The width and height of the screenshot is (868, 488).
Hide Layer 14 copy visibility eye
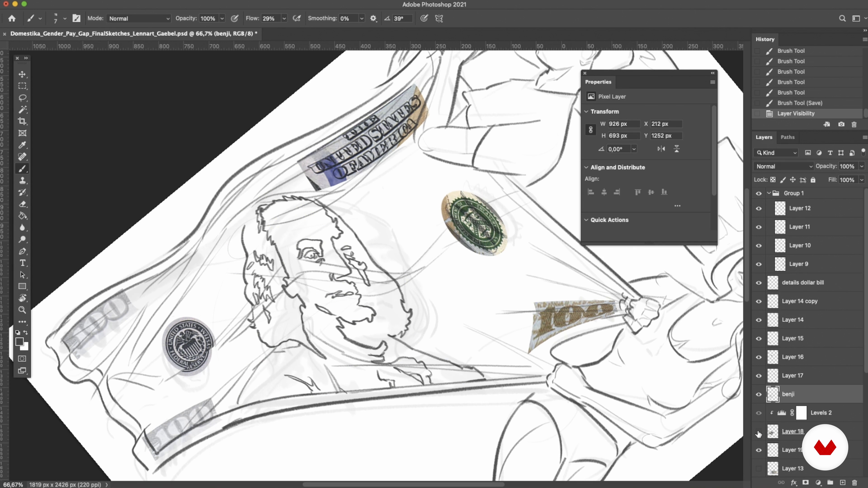[x=759, y=301]
